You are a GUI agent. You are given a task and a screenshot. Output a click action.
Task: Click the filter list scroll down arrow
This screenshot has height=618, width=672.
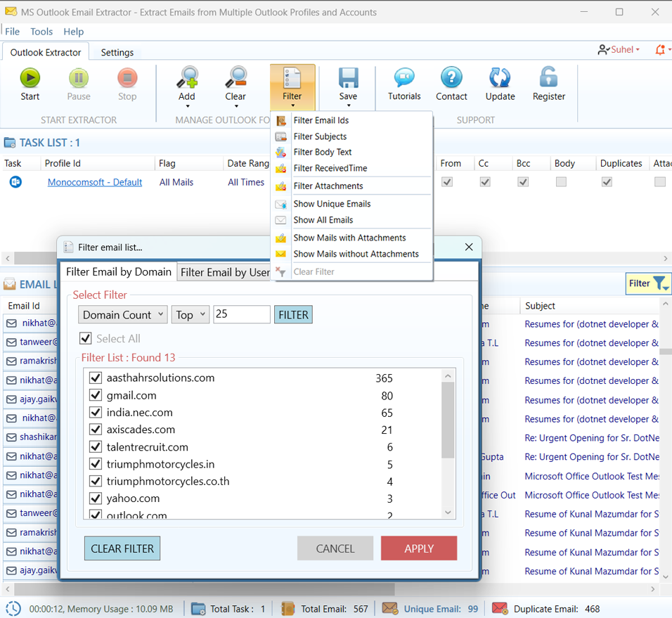[x=448, y=513]
